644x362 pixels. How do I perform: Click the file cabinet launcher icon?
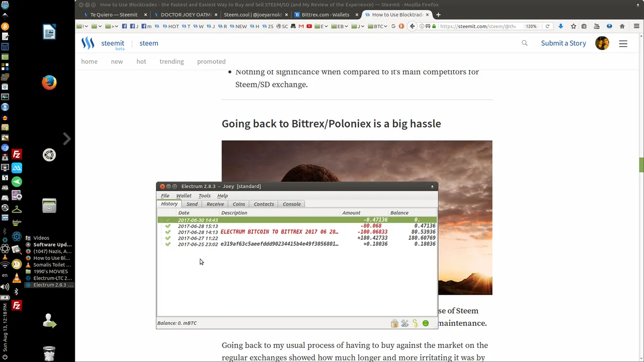tap(49, 206)
